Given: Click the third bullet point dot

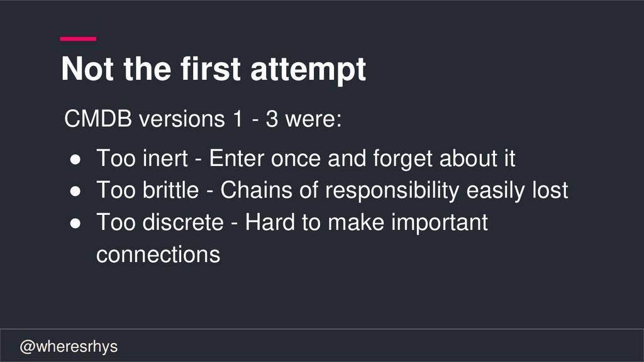Looking at the screenshot, I should click(x=75, y=223).
